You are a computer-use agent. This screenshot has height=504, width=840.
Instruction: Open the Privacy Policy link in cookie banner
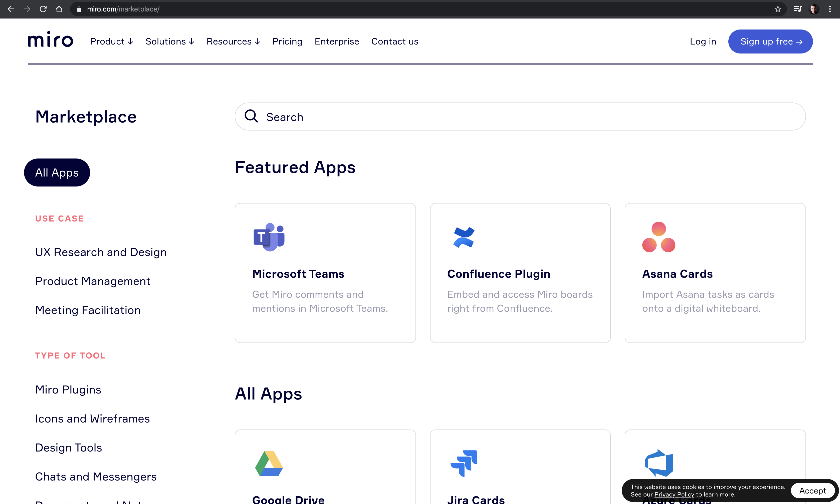coord(674,494)
